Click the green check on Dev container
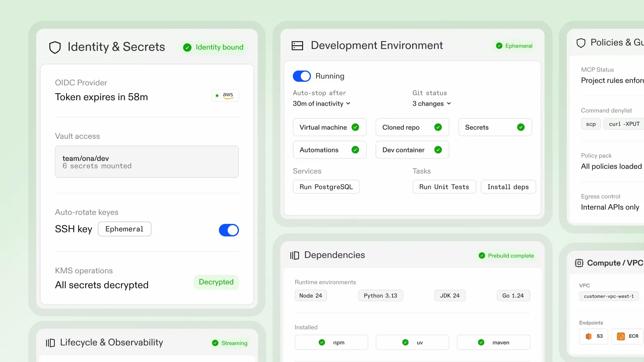Image resolution: width=644 pixels, height=362 pixels. point(438,150)
